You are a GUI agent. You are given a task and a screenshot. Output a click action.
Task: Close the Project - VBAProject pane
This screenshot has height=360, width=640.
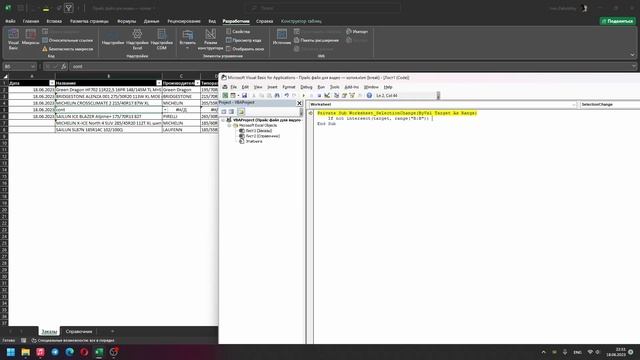[299, 103]
